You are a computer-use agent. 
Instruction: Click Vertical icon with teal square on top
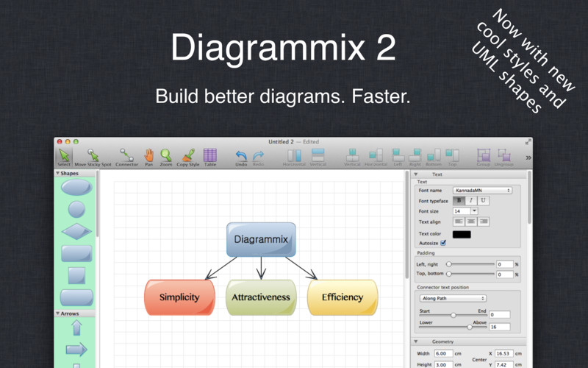pos(352,158)
